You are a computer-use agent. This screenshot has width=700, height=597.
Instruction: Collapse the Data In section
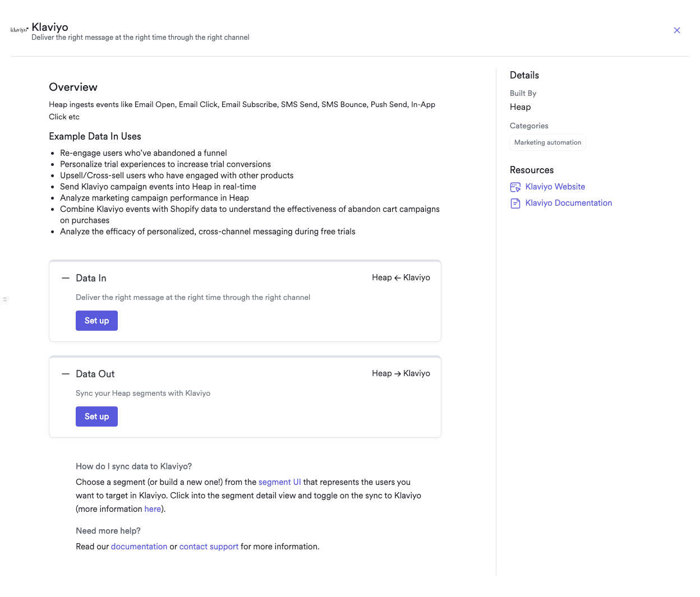[66, 278]
